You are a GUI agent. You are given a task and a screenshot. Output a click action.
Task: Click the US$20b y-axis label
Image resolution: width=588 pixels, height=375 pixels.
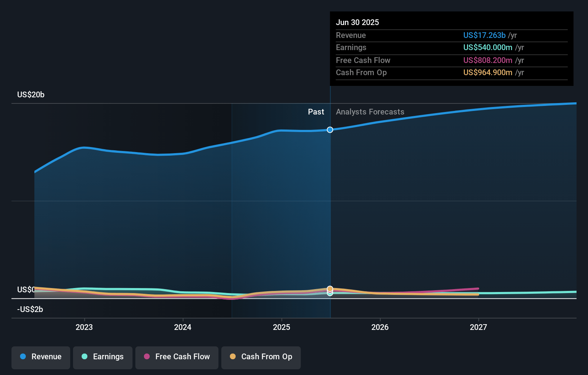pos(31,94)
